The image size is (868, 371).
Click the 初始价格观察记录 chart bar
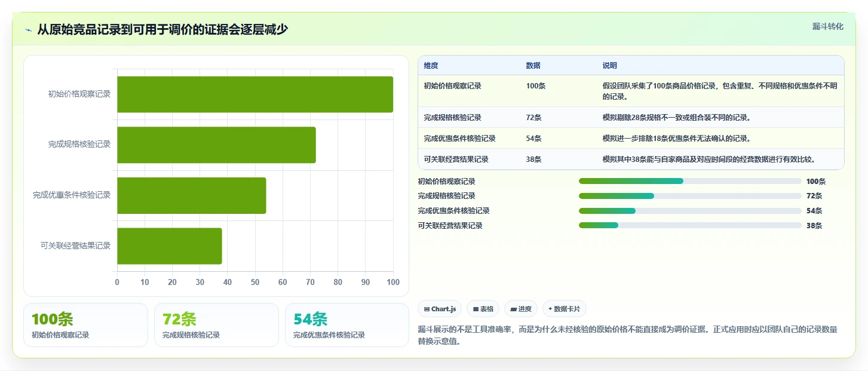(255, 94)
